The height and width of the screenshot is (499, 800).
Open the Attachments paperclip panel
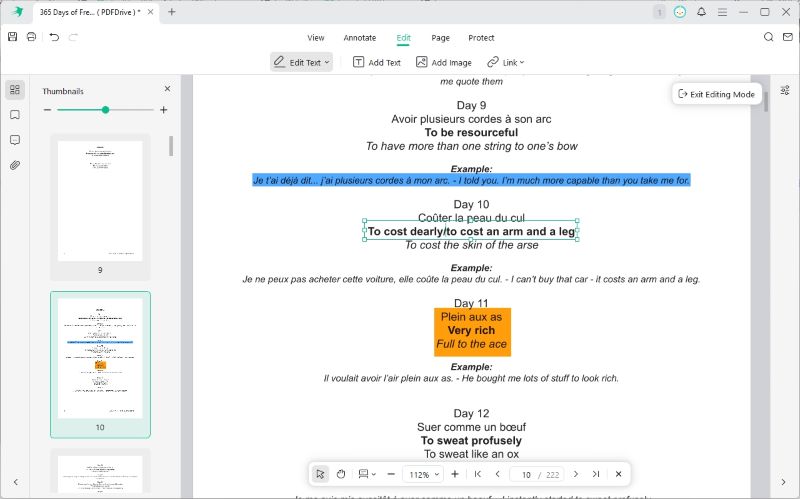15,165
